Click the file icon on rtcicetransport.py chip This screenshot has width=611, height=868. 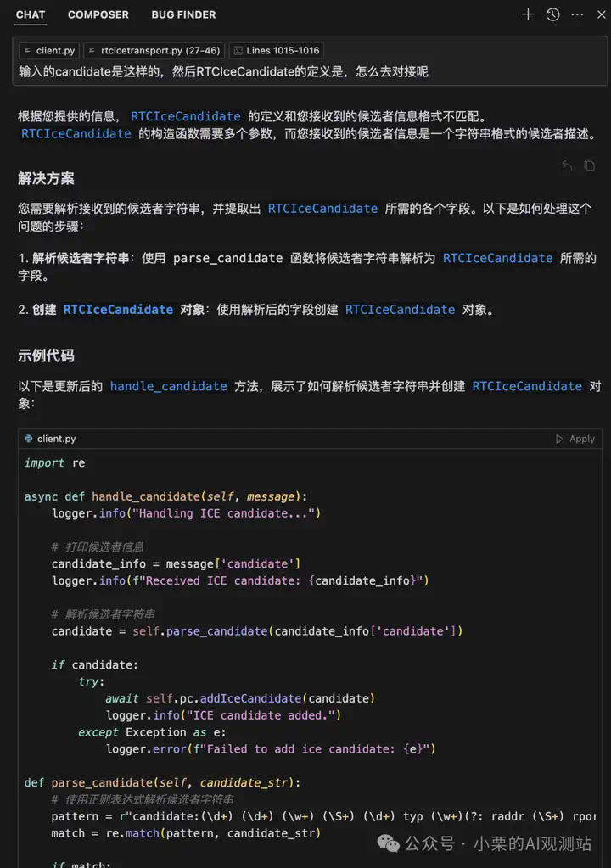92,50
